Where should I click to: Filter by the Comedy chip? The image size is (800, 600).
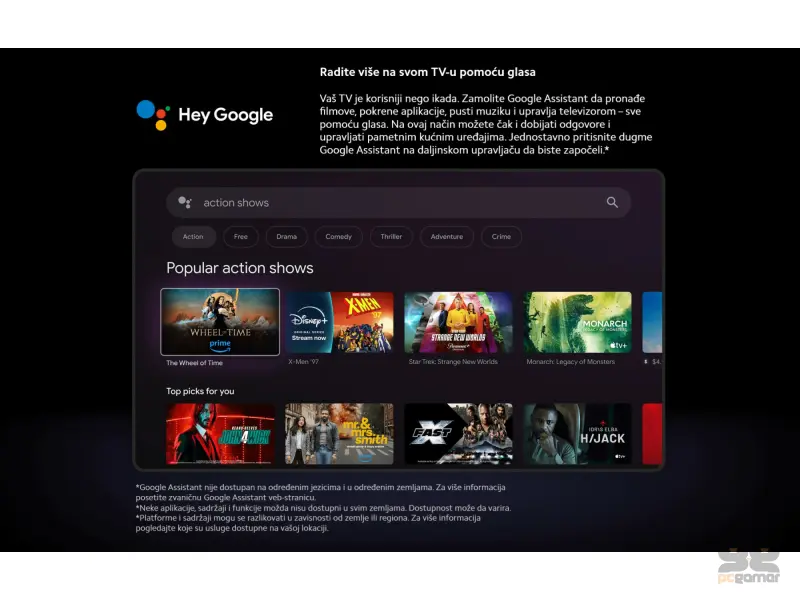339,237
